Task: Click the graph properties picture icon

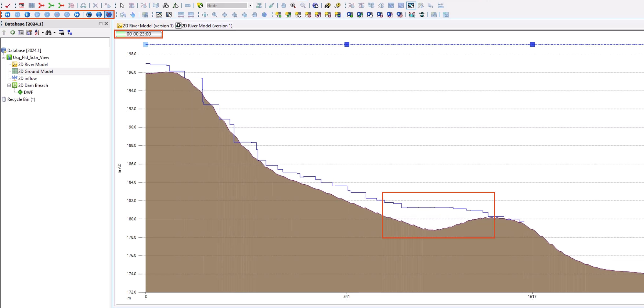Action: coord(159,15)
